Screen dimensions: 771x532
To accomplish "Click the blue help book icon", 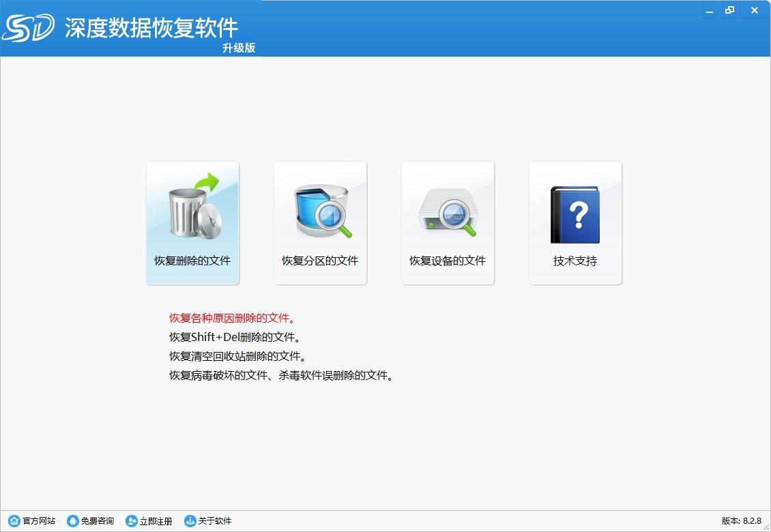I will (574, 214).
